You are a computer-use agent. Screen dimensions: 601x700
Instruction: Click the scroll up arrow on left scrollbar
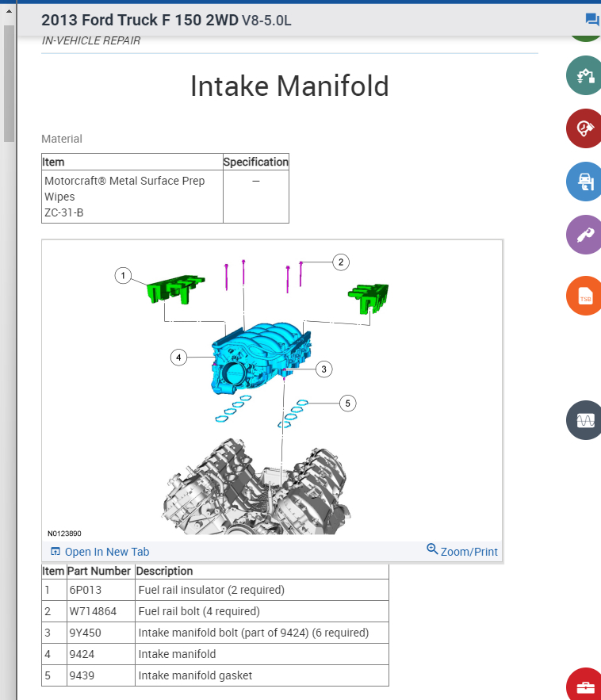point(9,12)
